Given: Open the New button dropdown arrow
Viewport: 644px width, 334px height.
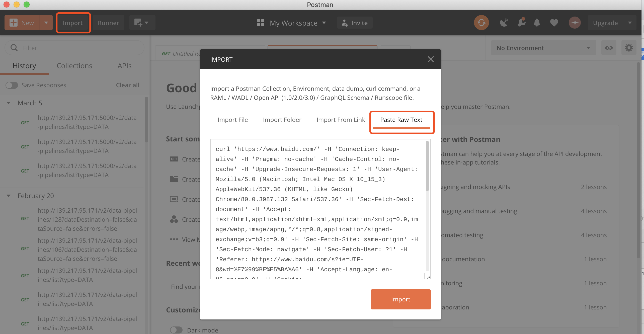Looking at the screenshot, I should [x=46, y=23].
